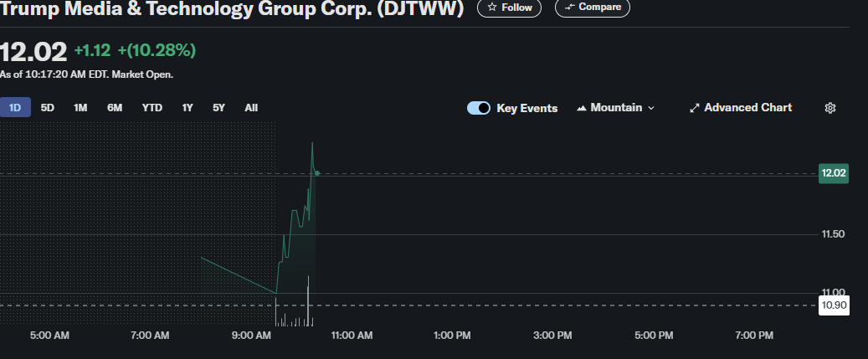Screen dimensions: 868x359
Task: Select the 1D time range
Action: tap(15, 108)
